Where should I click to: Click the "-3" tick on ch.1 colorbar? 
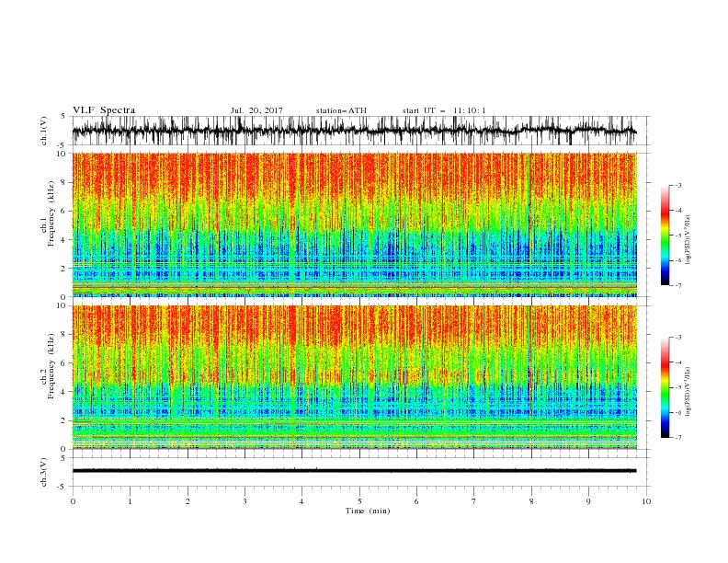point(677,185)
